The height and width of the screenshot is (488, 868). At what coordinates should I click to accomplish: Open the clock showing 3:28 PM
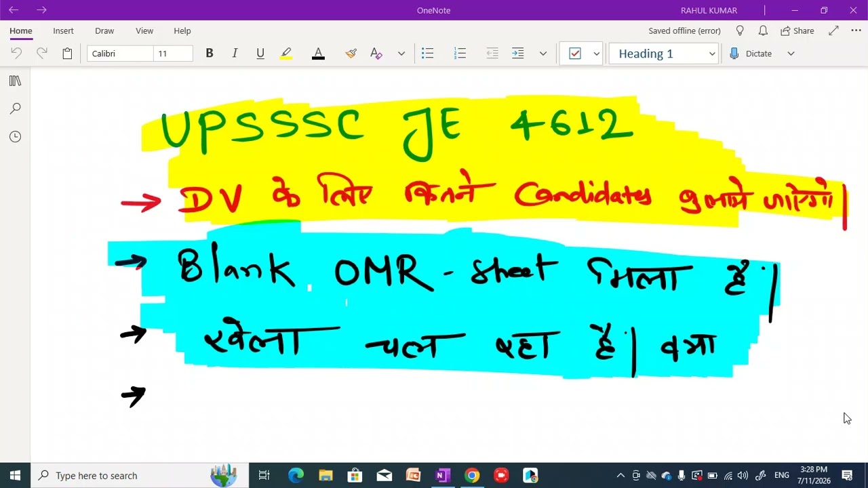click(814, 475)
